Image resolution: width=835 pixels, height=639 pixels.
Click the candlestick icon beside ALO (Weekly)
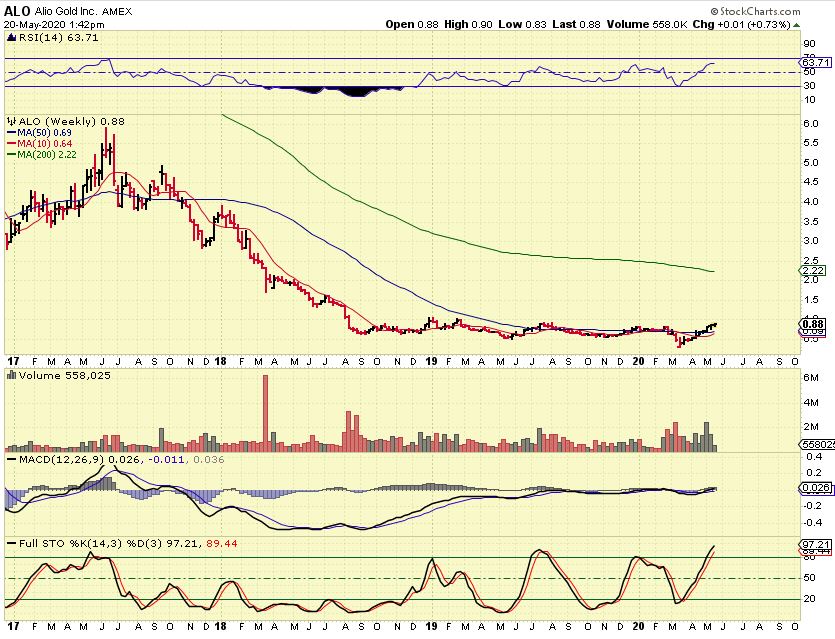[x=12, y=121]
